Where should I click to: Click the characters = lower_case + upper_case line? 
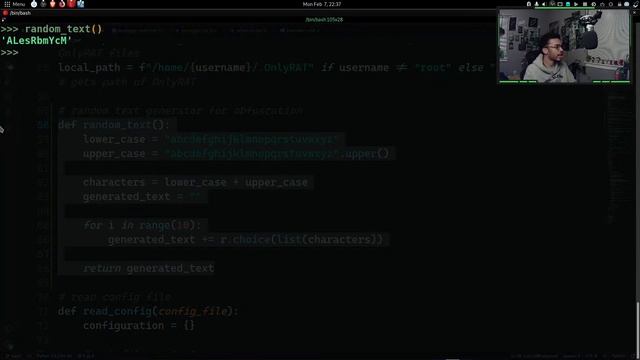(x=195, y=182)
